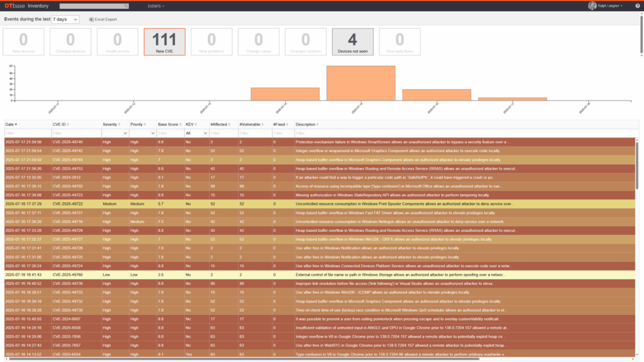Click the New CVE counter tile
The image size is (644, 362).
tap(165, 41)
